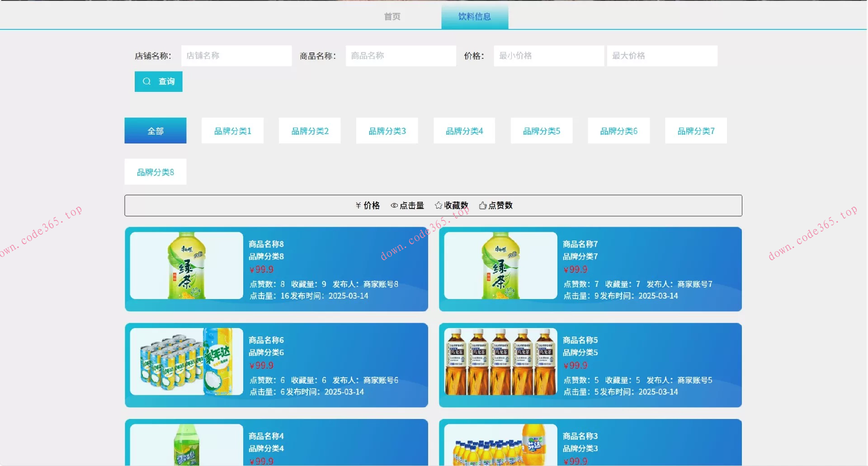Switch to the 饮料信息 tab
The width and height of the screenshot is (868, 466).
[475, 16]
